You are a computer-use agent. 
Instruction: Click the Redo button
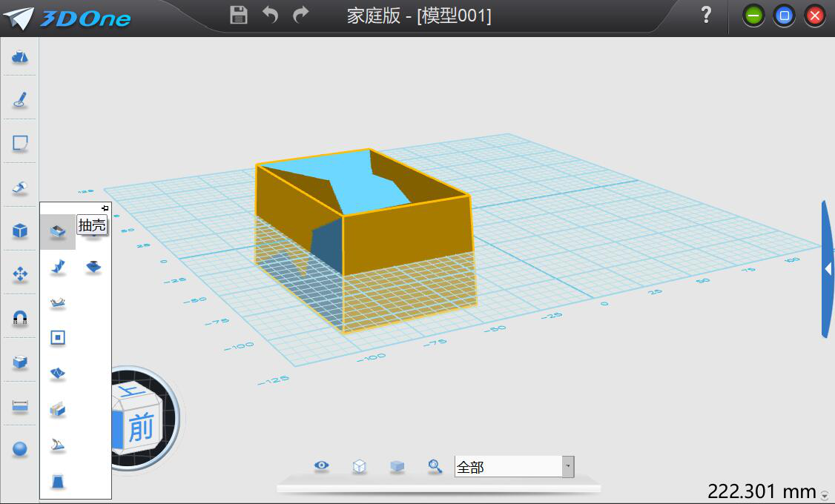click(x=301, y=15)
